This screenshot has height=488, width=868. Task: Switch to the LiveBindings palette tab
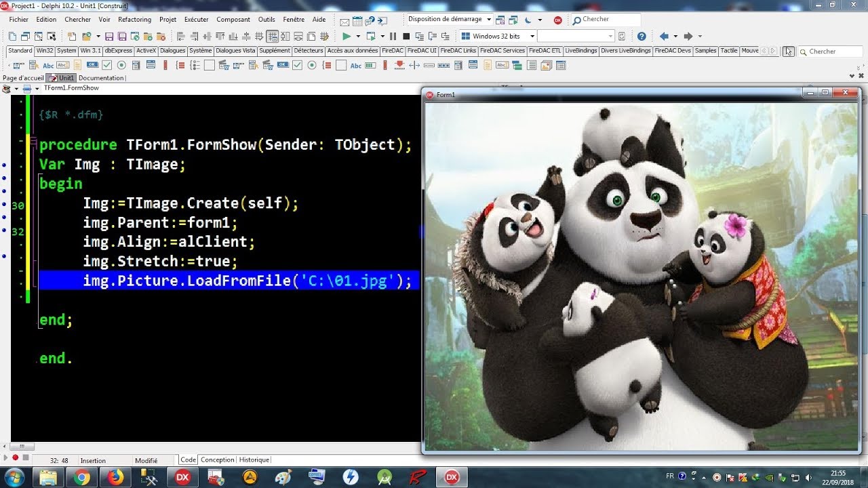pyautogui.click(x=580, y=51)
